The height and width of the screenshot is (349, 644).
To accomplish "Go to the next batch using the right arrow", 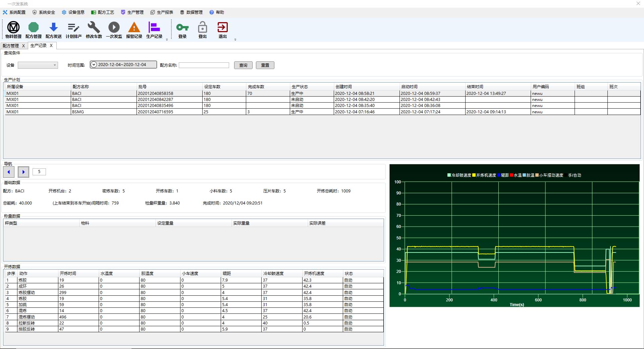I will pos(23,172).
